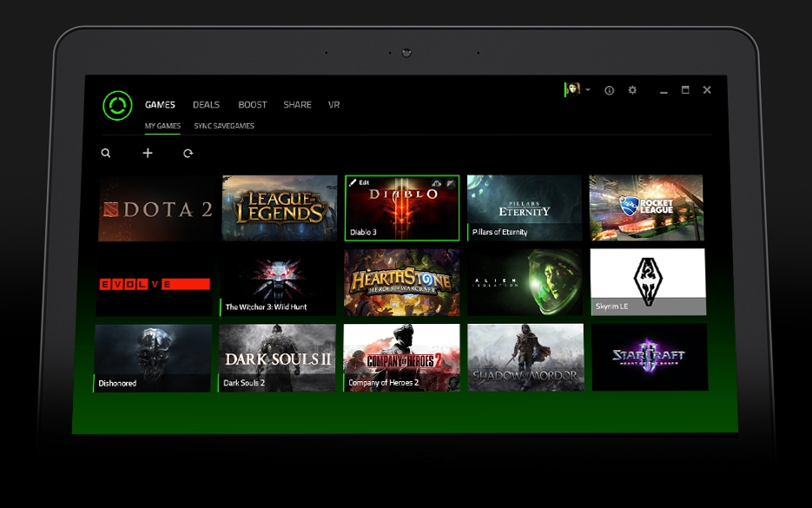Image resolution: width=812 pixels, height=508 pixels.
Task: Open the info circle icon
Action: (x=610, y=90)
